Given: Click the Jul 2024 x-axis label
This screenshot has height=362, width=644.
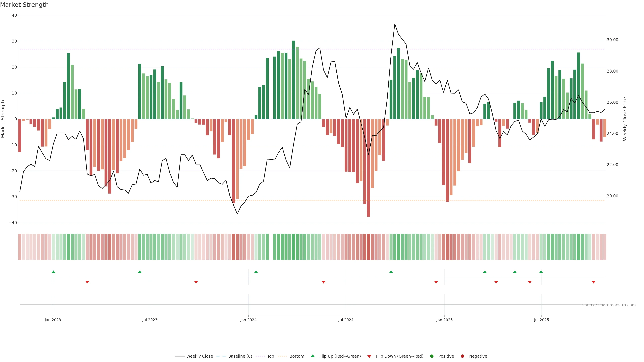Looking at the screenshot, I should coord(346,320).
